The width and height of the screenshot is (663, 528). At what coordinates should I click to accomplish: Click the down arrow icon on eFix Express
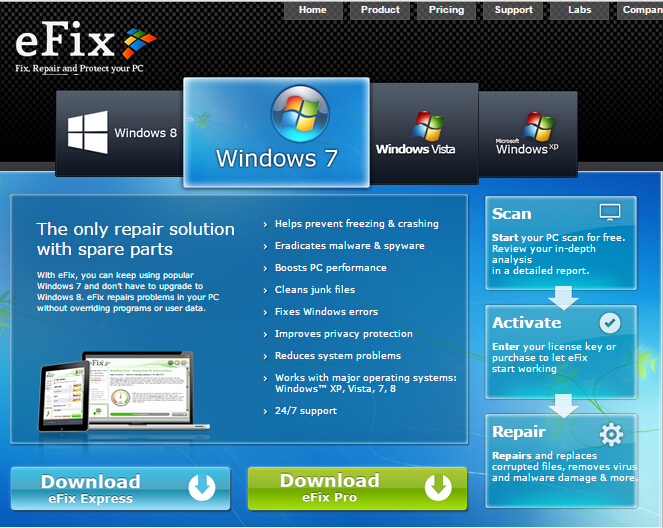pyautogui.click(x=202, y=488)
